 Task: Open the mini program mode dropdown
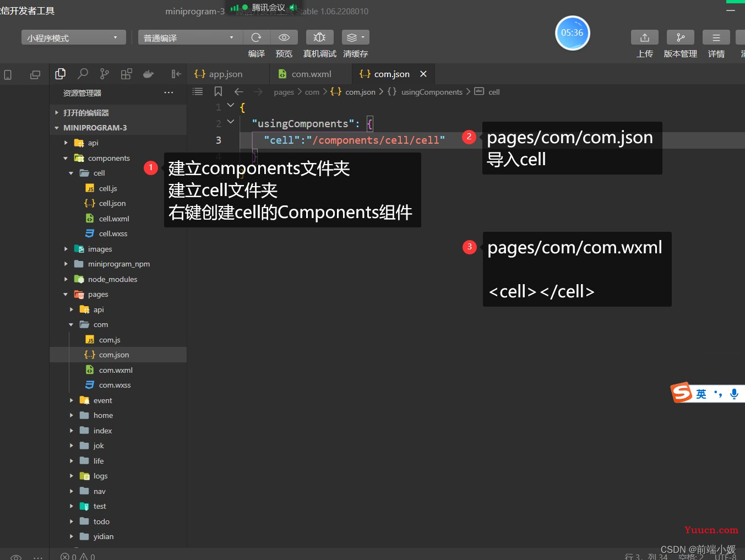[74, 37]
